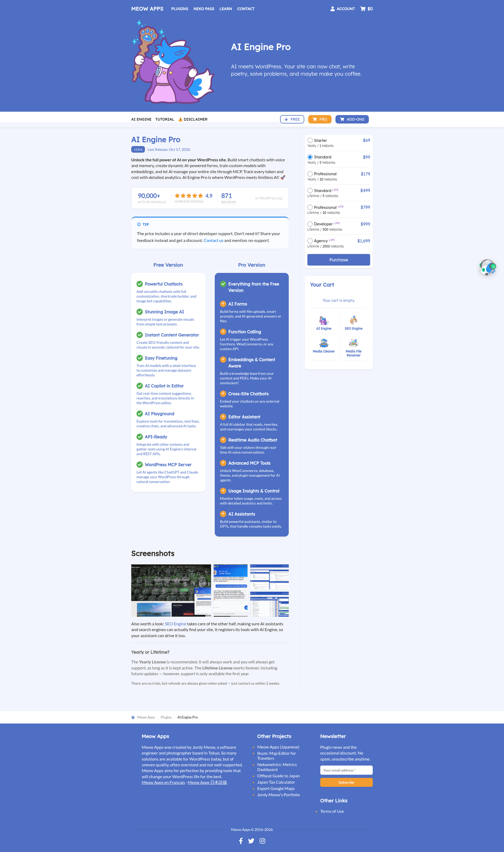Viewport: 504px width, 852px height.
Task: Open the Plugins menu in top navigation
Action: click(180, 9)
